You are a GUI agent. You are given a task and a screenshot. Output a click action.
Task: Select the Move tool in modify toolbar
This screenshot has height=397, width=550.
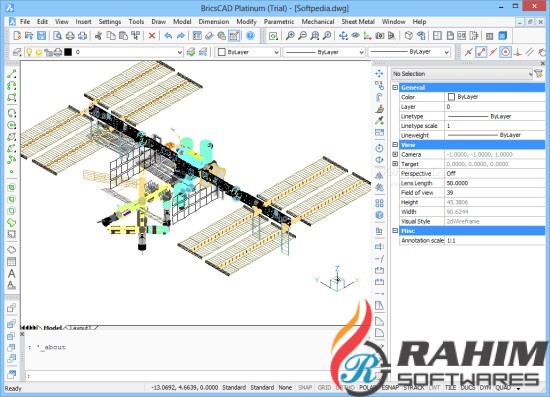tap(379, 73)
